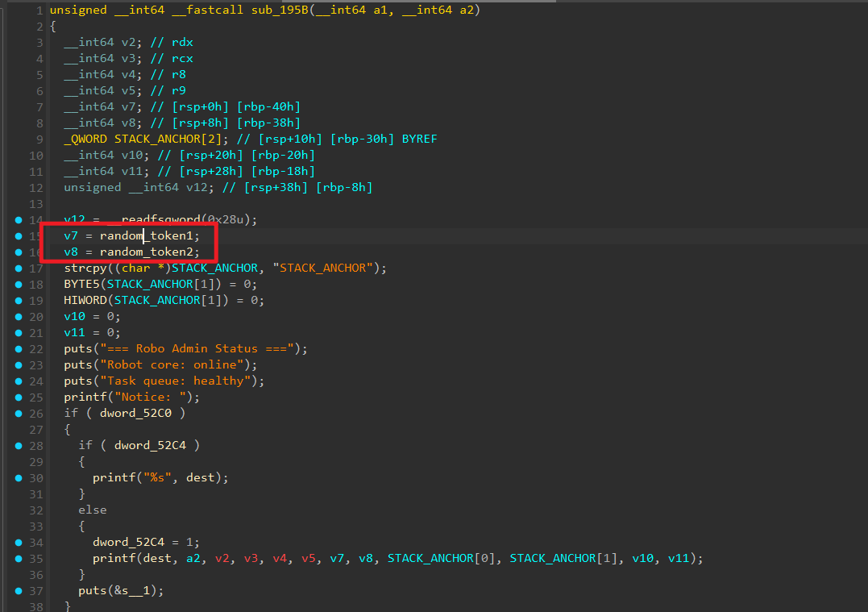Toggle the breakpoint on line 20
Screen dimensions: 868x612
[18, 316]
